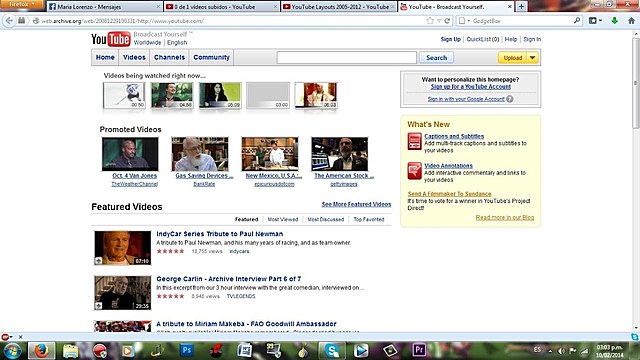Switch to '0 de 1 videos subidos' tab

click(221, 7)
